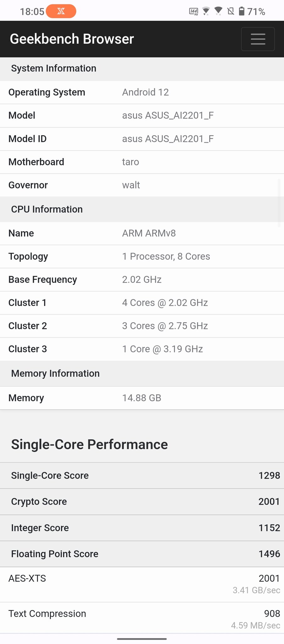Tap the no-SIM card status icon
This screenshot has height=644, width=284.
(231, 11)
